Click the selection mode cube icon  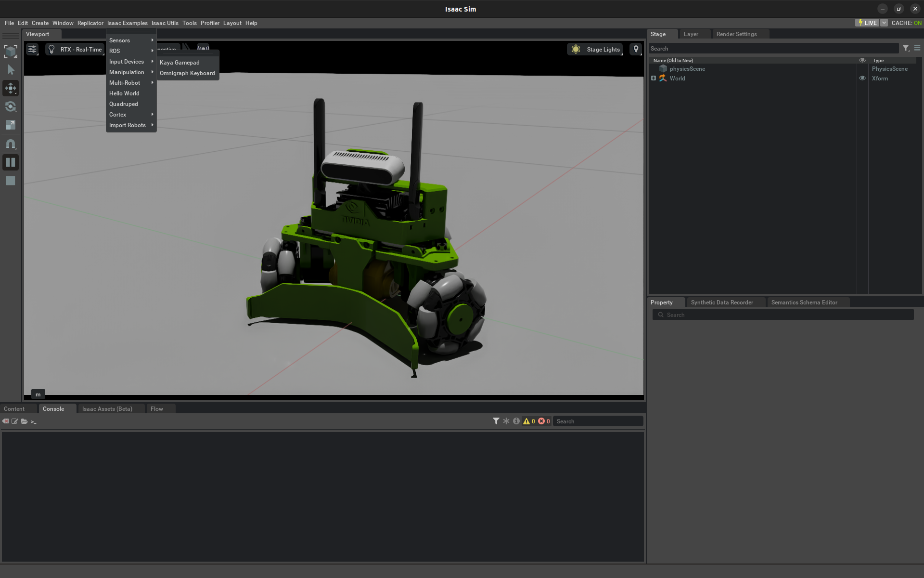[x=11, y=51]
